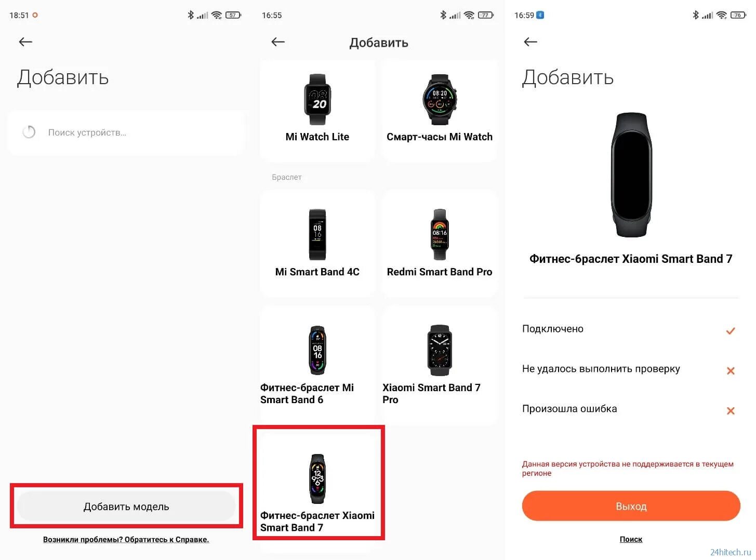Click the back arrow above the band image
Screen dimensions: 756x560
pyautogui.click(x=530, y=42)
